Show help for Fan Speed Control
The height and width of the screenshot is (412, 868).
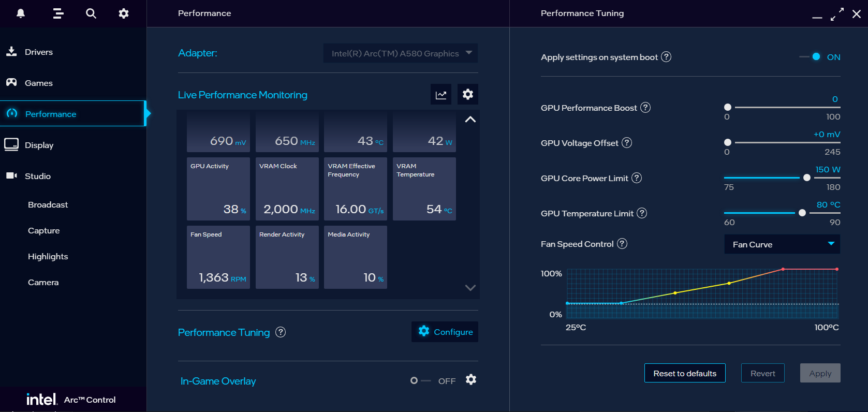[622, 244]
